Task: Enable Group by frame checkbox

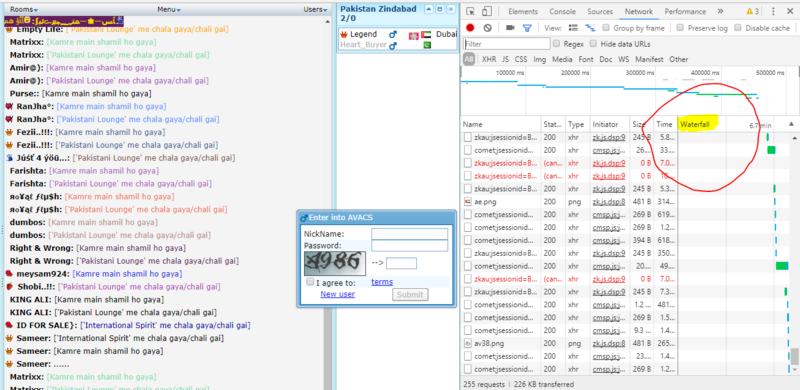Action: (606, 28)
